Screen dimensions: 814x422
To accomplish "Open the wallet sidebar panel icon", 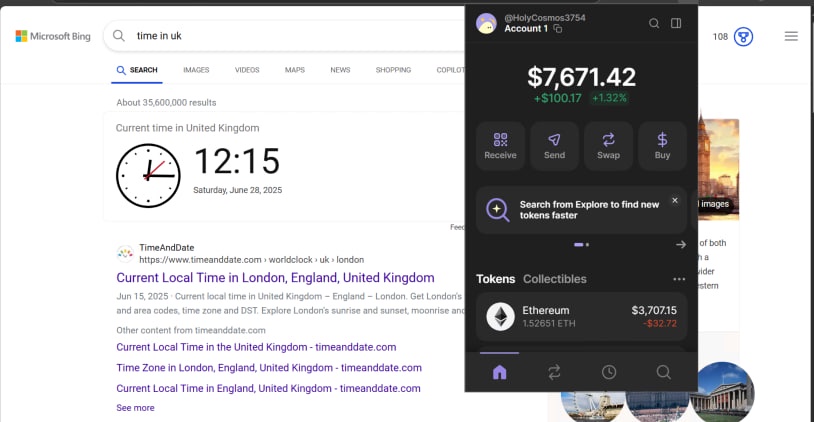I will tap(676, 23).
